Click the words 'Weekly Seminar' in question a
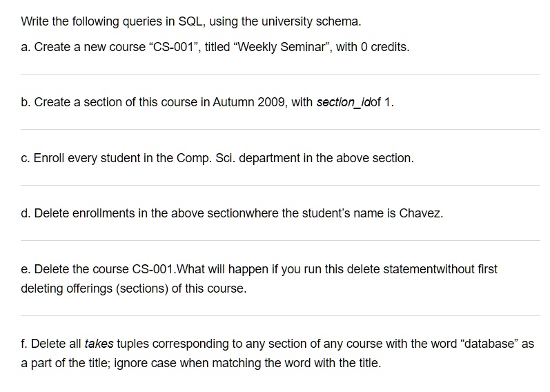 click(x=282, y=47)
